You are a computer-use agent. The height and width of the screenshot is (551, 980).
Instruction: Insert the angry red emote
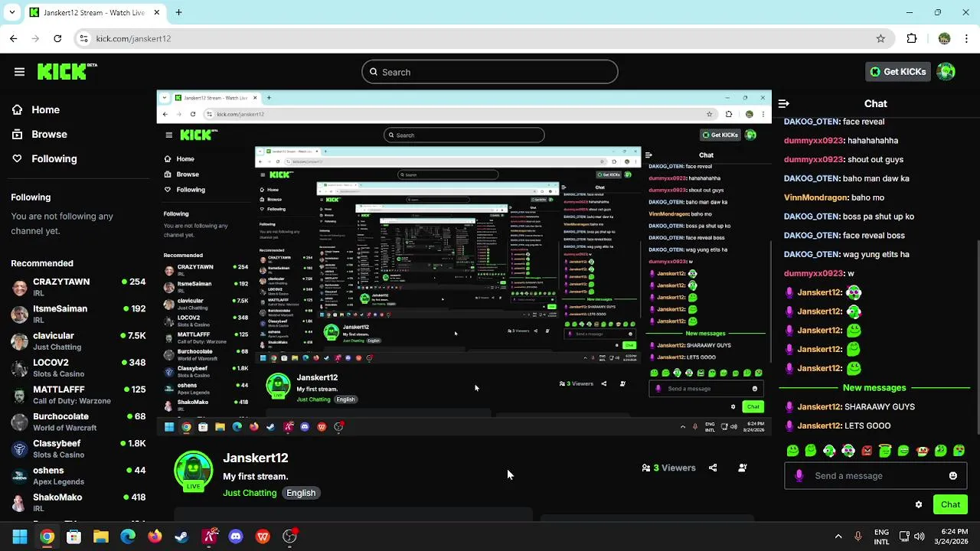coord(867,451)
